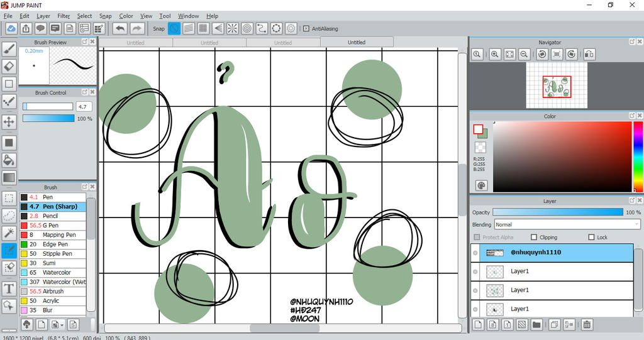644x340 pixels.
Task: Pick a color in the red gradient square
Action: (x=562, y=157)
